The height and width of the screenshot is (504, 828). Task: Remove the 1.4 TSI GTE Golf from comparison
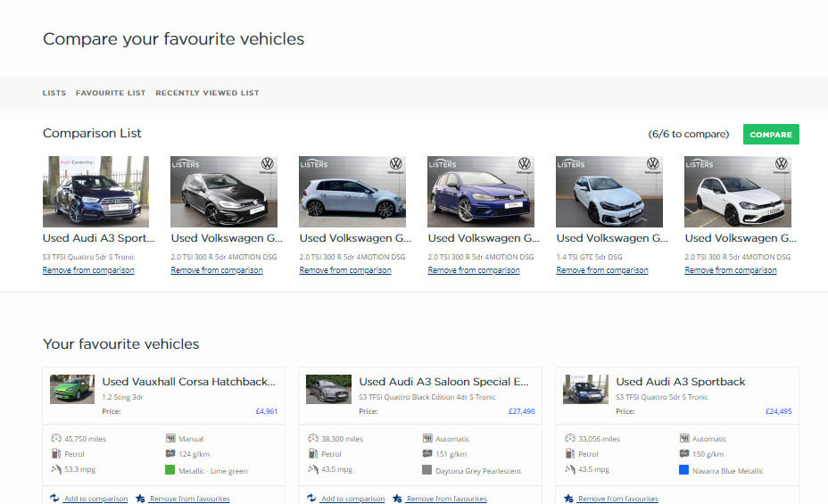click(602, 270)
